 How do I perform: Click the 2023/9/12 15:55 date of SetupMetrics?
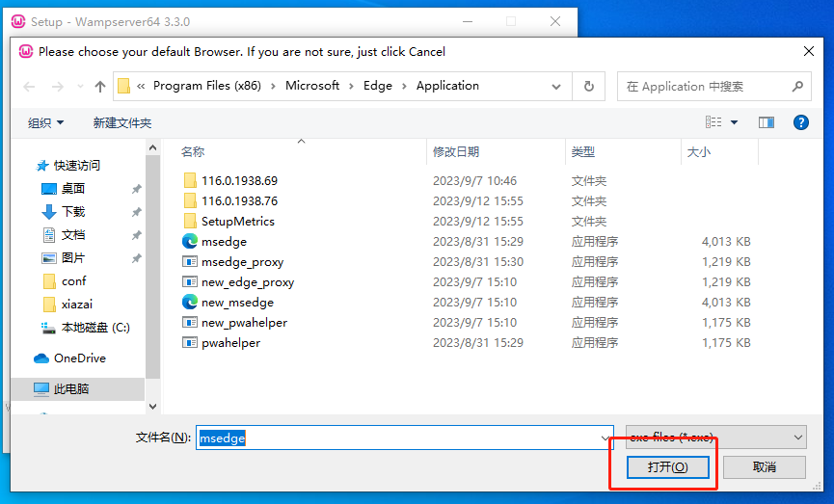coord(477,222)
